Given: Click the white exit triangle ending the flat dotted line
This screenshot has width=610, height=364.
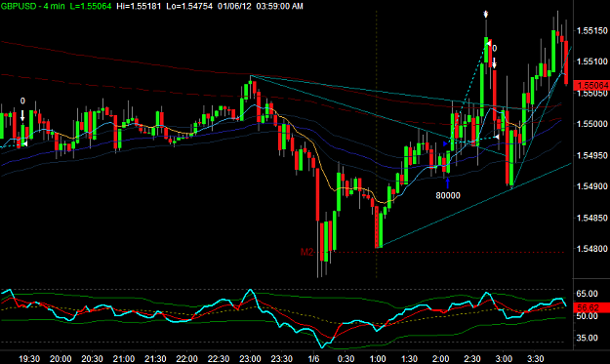Looking at the screenshot, I should [x=497, y=137].
